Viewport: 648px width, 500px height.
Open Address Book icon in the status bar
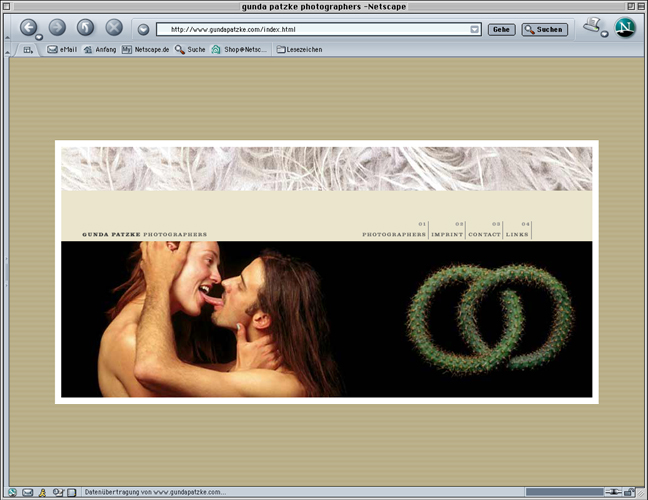tap(72, 492)
